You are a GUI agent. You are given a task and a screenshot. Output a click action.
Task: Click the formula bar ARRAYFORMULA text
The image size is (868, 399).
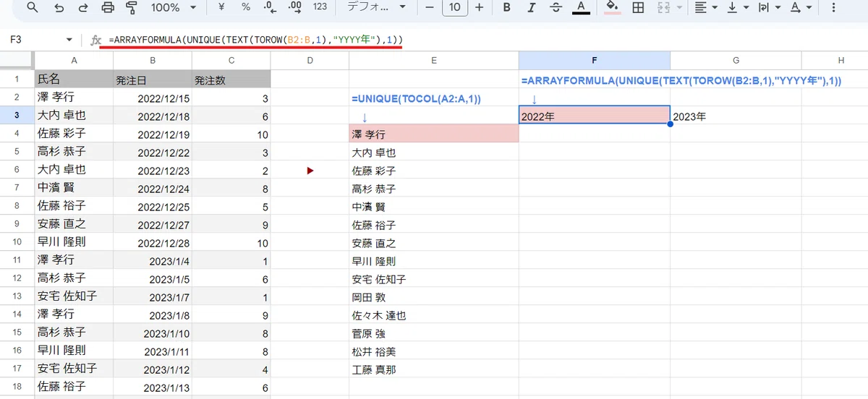pos(255,39)
